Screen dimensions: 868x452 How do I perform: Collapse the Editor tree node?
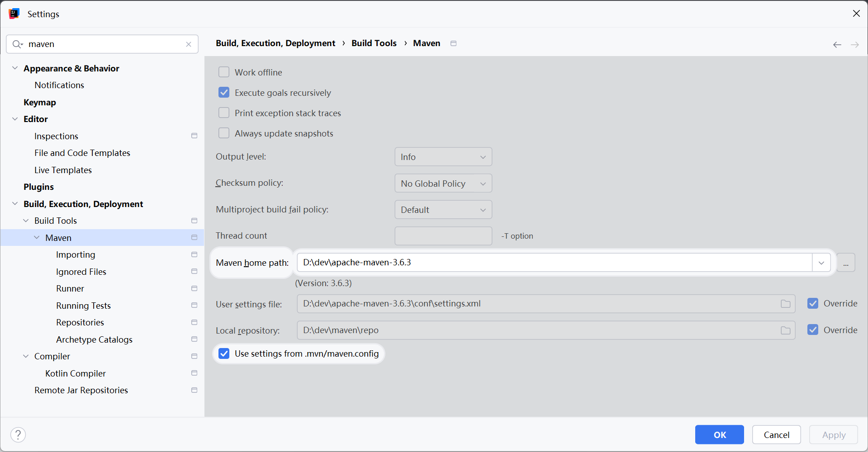coord(15,119)
